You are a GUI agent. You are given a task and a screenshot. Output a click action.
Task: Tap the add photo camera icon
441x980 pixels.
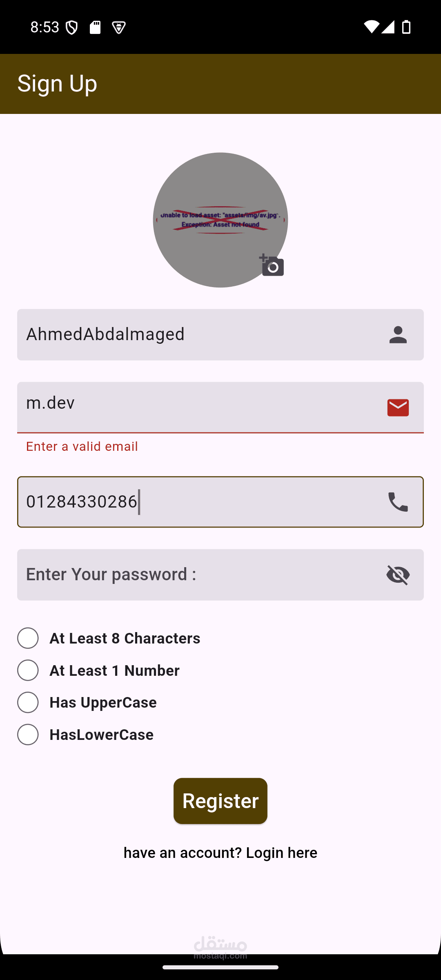point(272,265)
